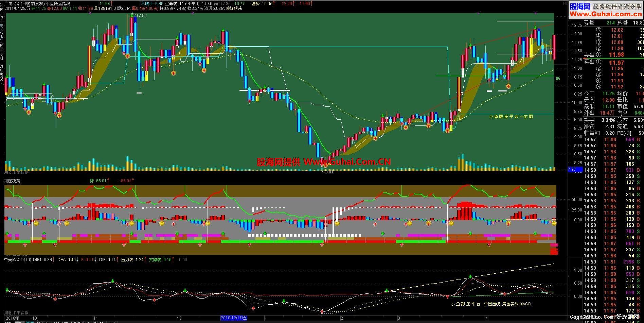Click the 1.00 label on MACD axis
The image size is (644, 323).
tap(578, 270)
